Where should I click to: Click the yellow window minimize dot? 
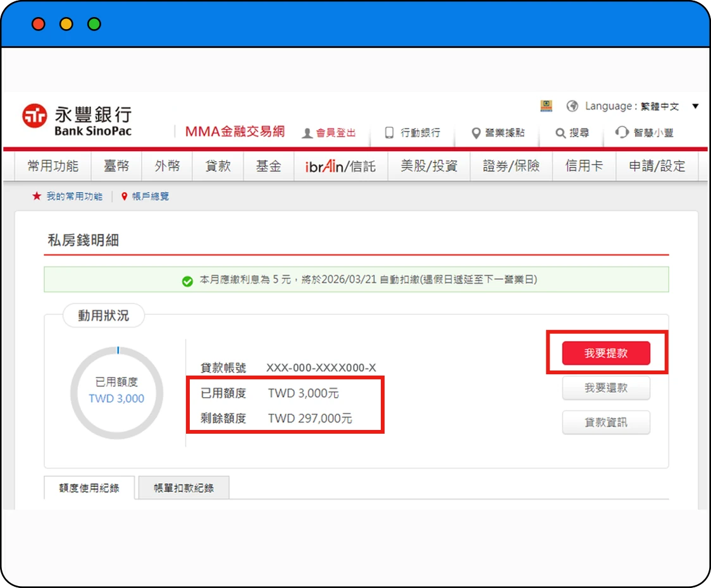tap(66, 24)
